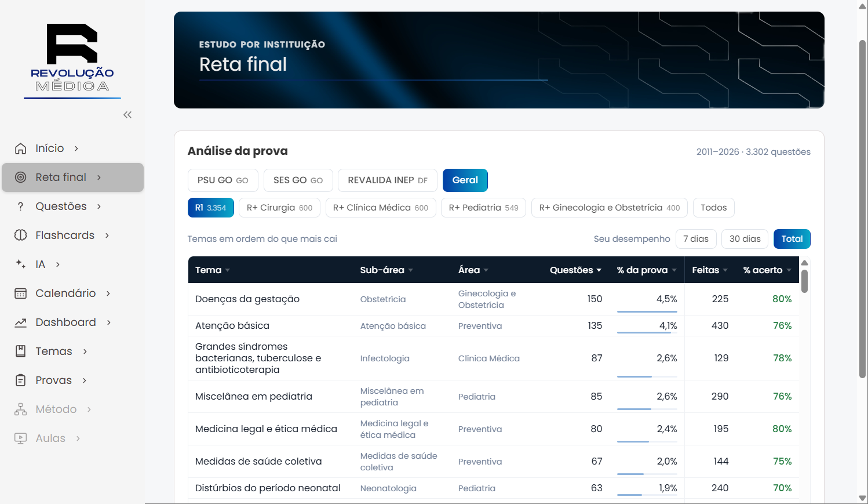Sort table by Questões column
Viewport: 868px width, 504px height.
pos(575,270)
